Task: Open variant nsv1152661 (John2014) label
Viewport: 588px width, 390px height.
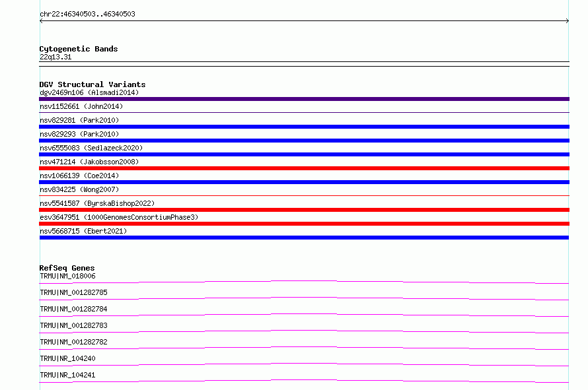Action: (81, 106)
